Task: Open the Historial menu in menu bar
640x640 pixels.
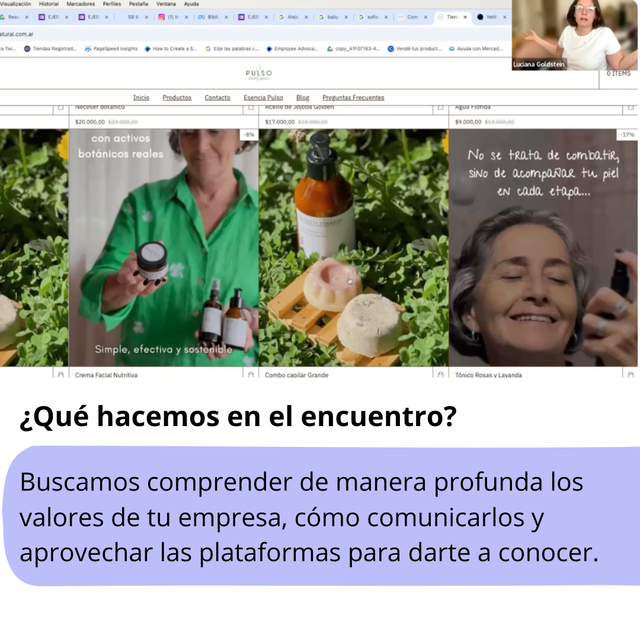Action: [x=48, y=4]
